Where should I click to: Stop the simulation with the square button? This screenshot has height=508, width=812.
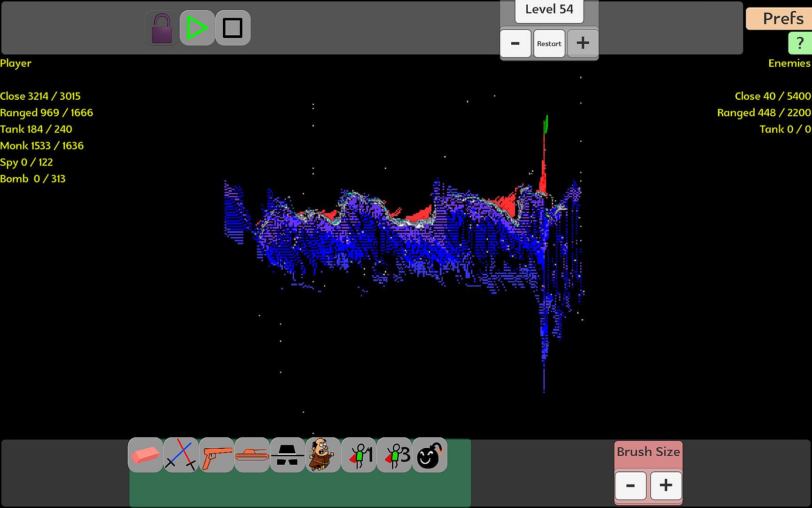point(233,28)
